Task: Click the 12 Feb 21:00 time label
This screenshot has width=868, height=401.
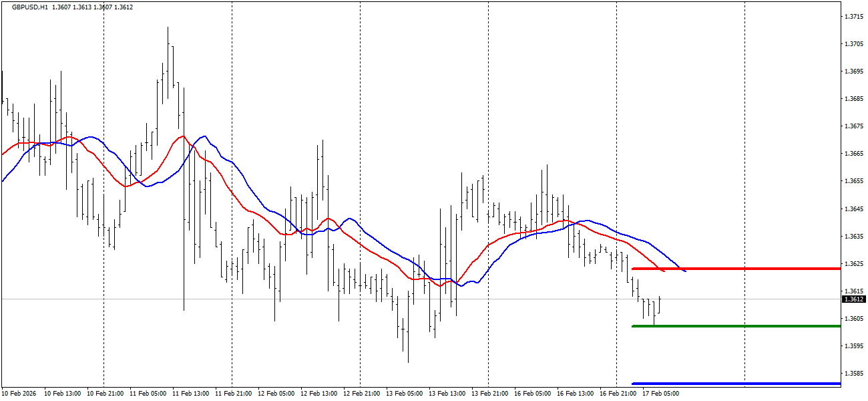Action: (361, 394)
